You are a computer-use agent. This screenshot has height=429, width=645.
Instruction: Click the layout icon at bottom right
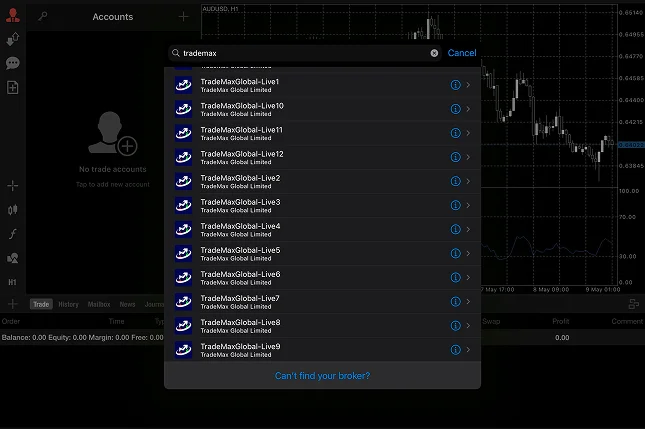(x=633, y=304)
